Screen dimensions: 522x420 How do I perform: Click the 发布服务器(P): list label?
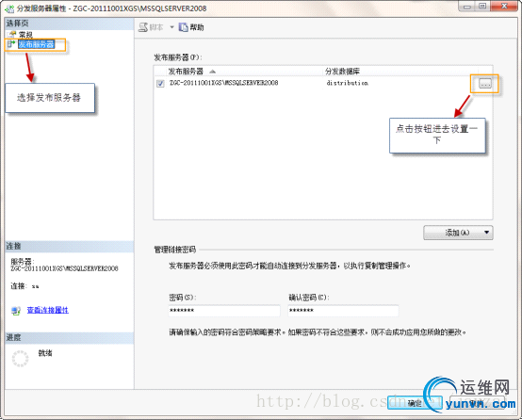[178, 57]
